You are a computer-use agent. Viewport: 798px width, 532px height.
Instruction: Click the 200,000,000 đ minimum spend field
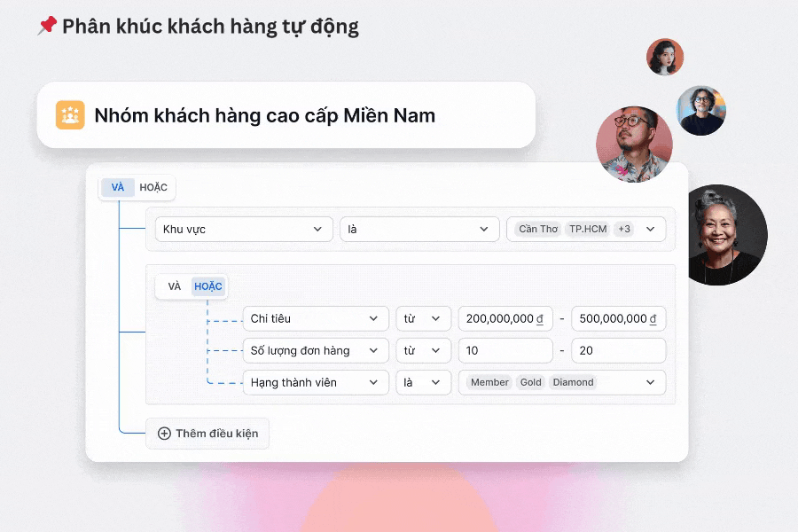coord(505,318)
